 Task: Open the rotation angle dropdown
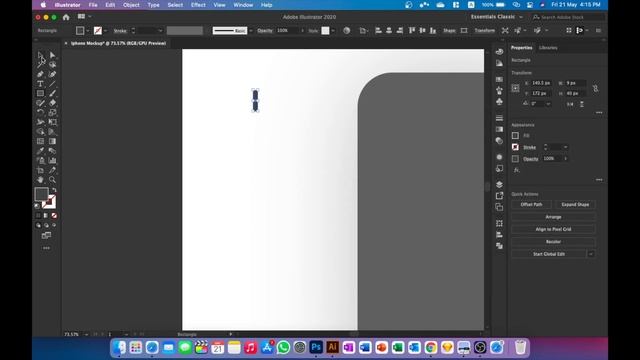pos(548,104)
